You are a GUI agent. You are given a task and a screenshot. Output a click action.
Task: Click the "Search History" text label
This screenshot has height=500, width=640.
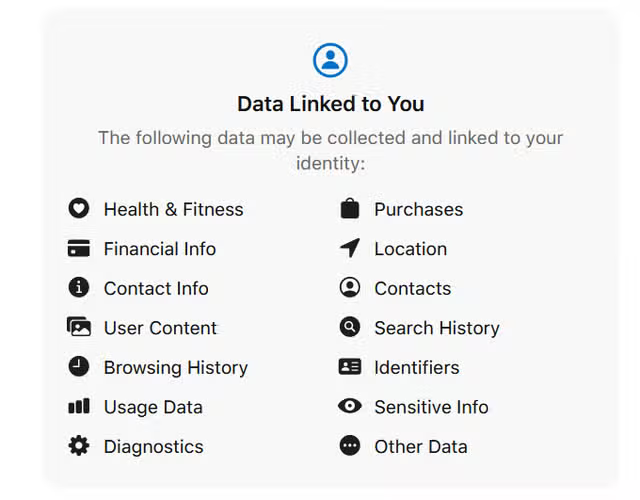click(x=436, y=328)
